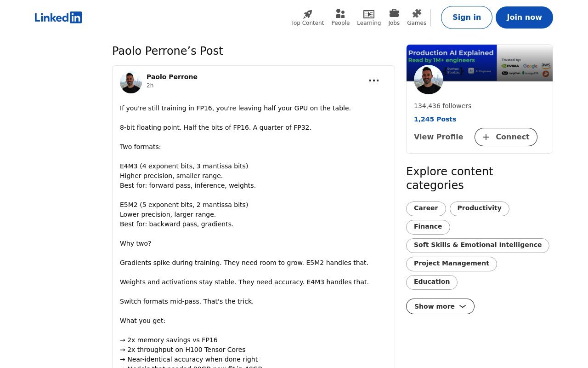Open the 1,245 Posts link
This screenshot has height=368, width=588.
pos(435,119)
